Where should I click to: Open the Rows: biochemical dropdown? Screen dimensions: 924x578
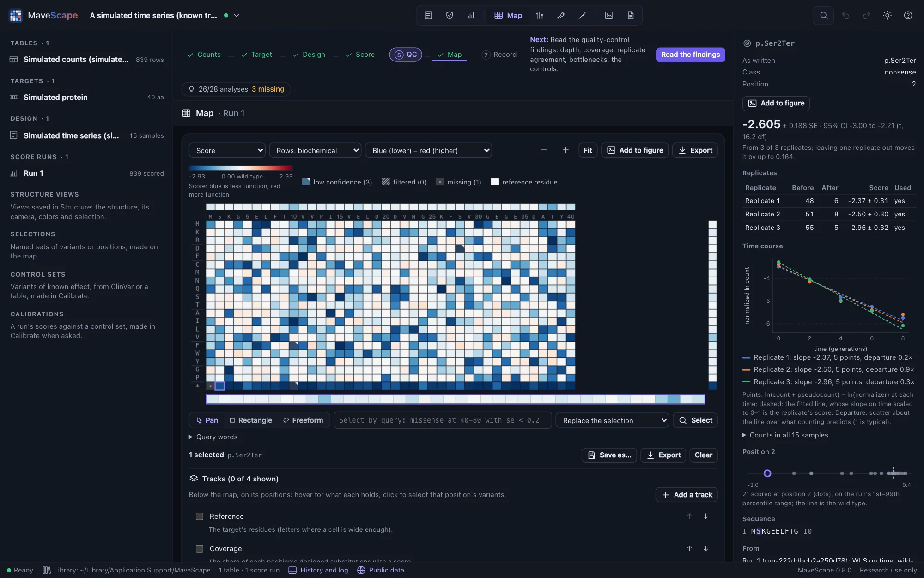(315, 150)
